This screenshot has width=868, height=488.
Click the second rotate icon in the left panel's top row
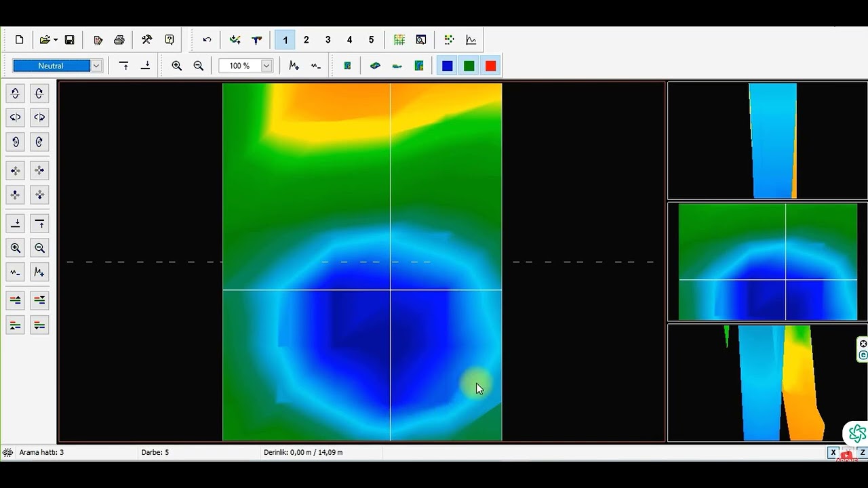(39, 93)
